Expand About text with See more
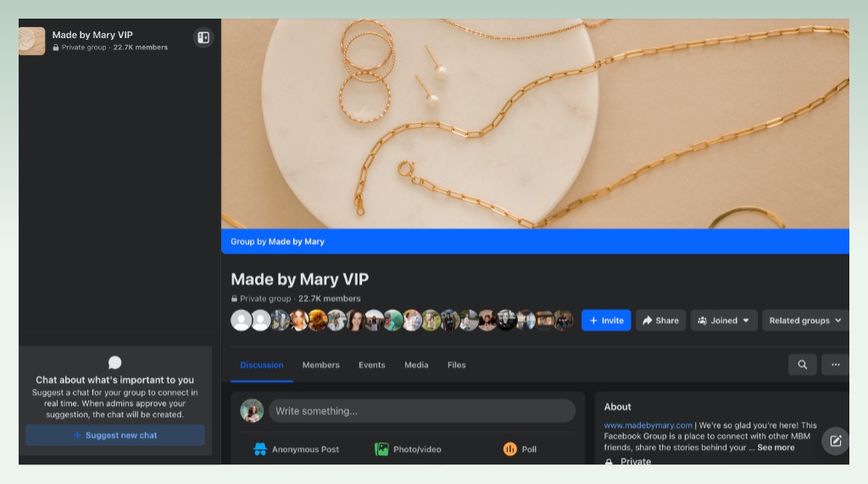The image size is (868, 484). pyautogui.click(x=776, y=448)
